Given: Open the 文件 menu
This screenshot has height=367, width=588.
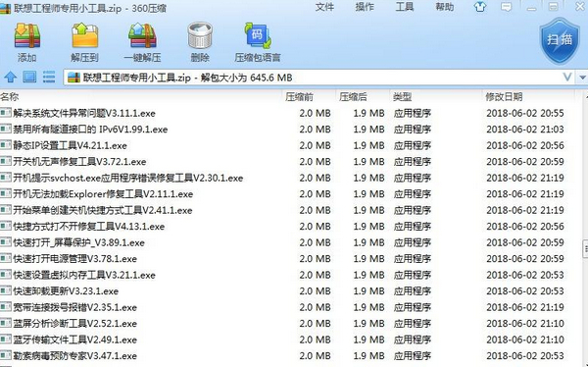Looking at the screenshot, I should 324,7.
